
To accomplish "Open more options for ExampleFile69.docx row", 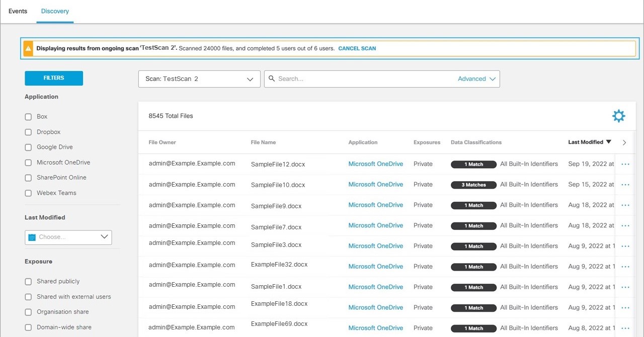I will (625, 328).
